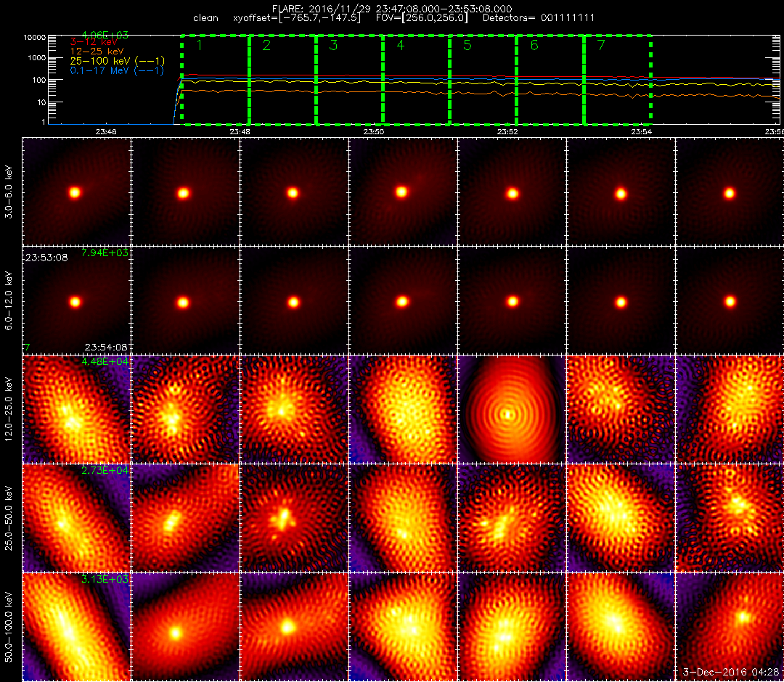Click the green '7.94E+03' peak value
The image size is (784, 682).
pos(105,252)
